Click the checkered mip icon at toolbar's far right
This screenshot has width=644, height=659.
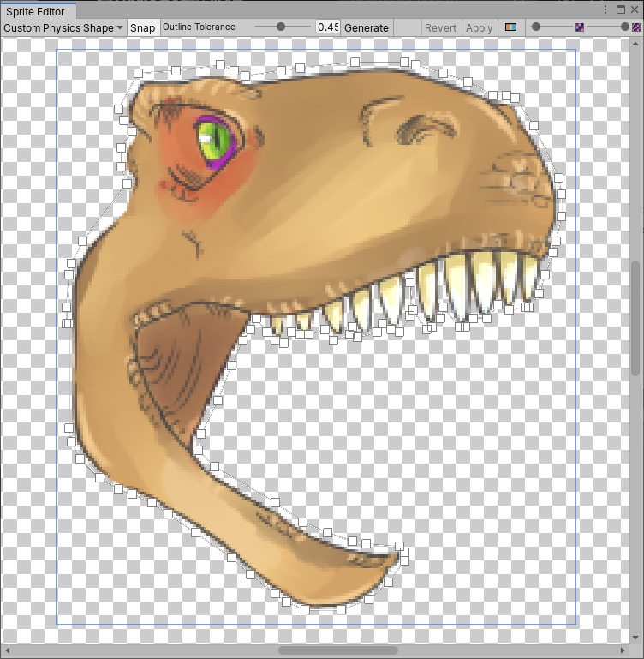coord(636,27)
